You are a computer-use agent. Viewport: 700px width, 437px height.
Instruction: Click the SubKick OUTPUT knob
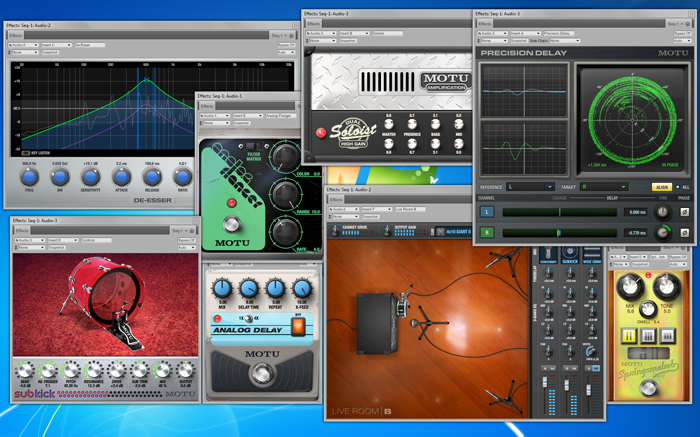click(185, 370)
